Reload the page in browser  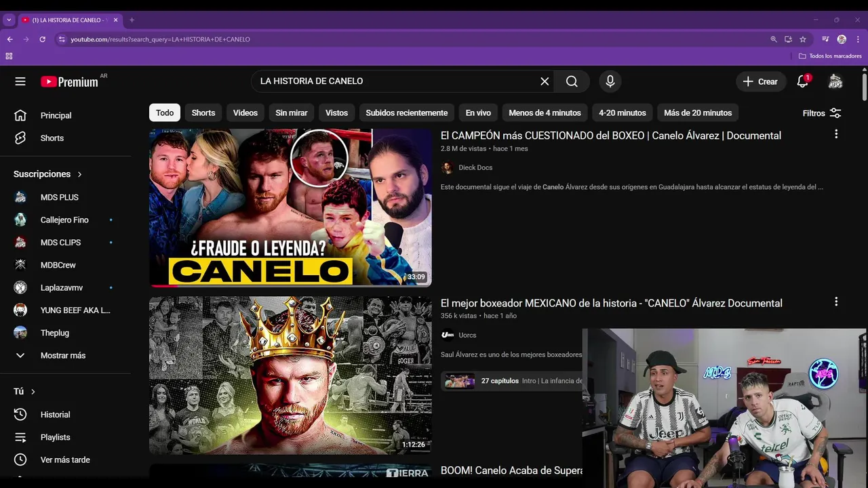click(42, 39)
